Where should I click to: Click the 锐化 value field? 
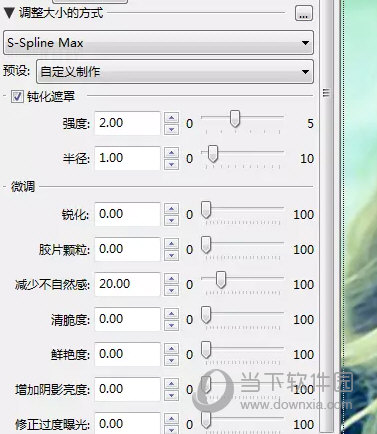point(127,214)
